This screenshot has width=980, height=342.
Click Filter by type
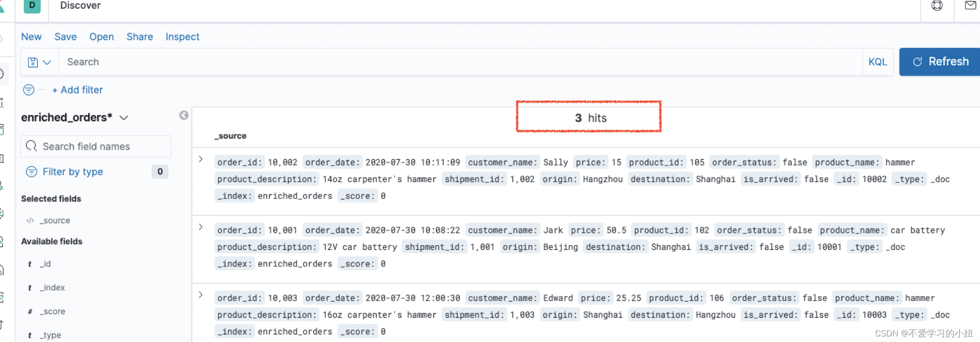click(x=73, y=171)
